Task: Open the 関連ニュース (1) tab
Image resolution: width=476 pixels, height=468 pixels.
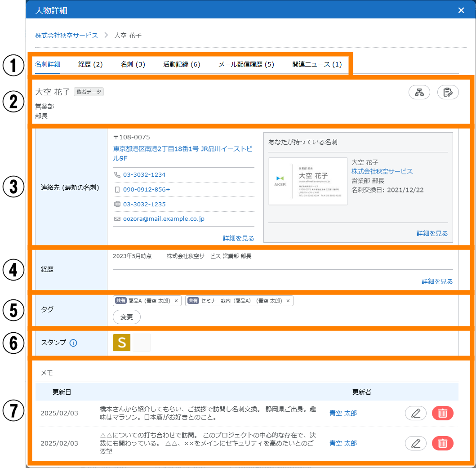Action: pos(317,64)
